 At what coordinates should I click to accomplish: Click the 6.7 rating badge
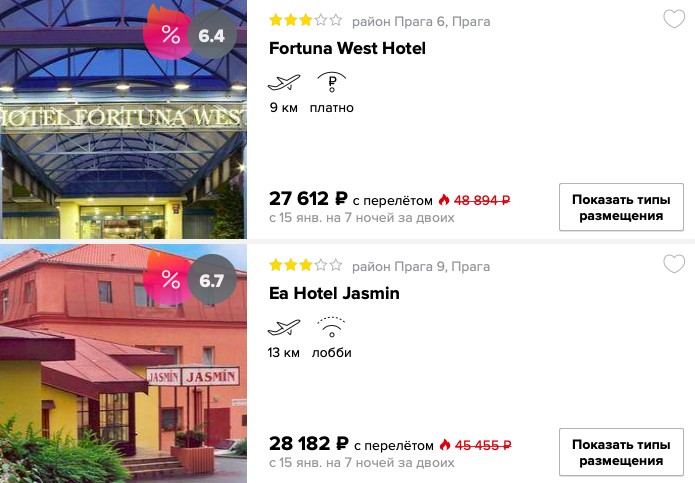click(x=211, y=280)
